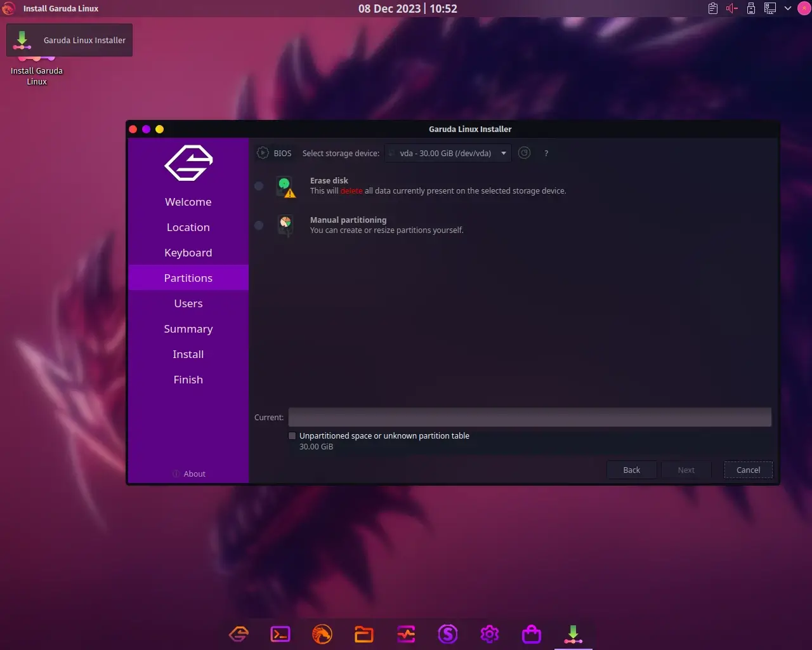Click the unpartitioned space legend square

click(x=292, y=435)
